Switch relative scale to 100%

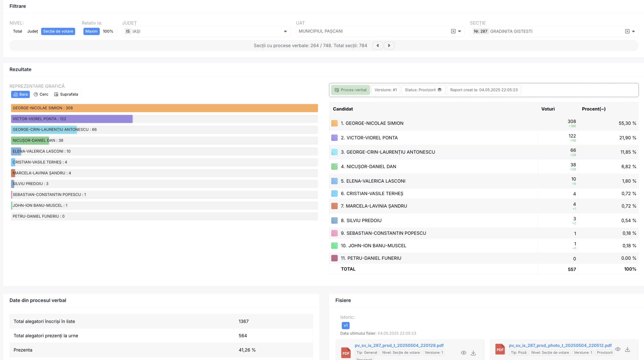click(108, 31)
